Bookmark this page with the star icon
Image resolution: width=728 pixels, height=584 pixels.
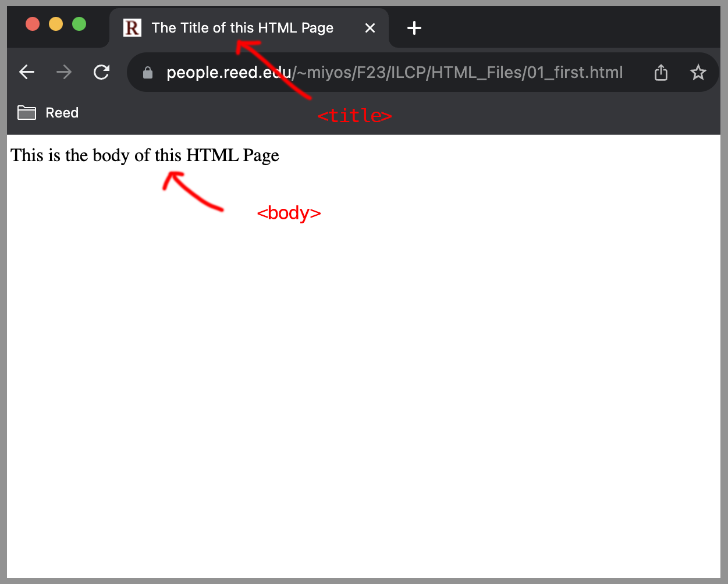pos(698,73)
